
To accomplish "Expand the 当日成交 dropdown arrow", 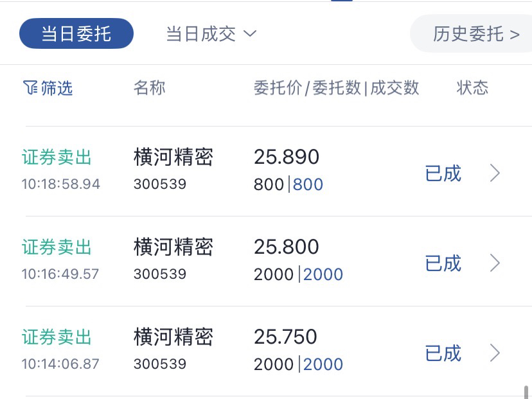I will (250, 33).
